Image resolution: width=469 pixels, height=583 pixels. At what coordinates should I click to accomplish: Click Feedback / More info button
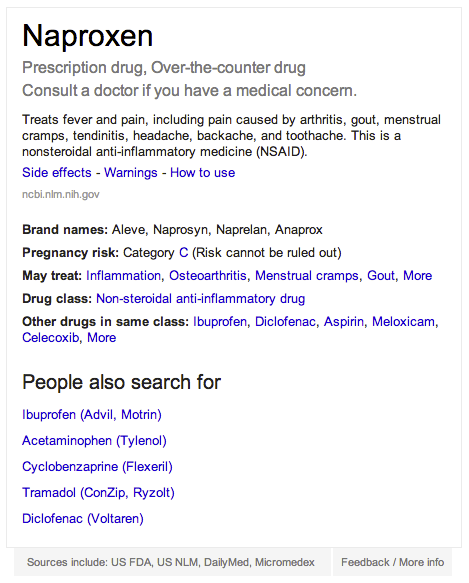pyautogui.click(x=392, y=562)
